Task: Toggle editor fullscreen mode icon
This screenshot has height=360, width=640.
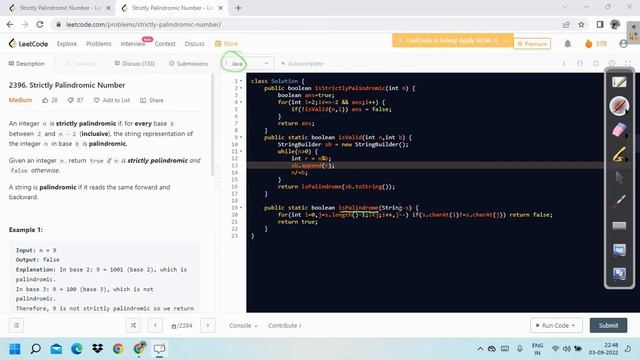Action: tap(628, 64)
